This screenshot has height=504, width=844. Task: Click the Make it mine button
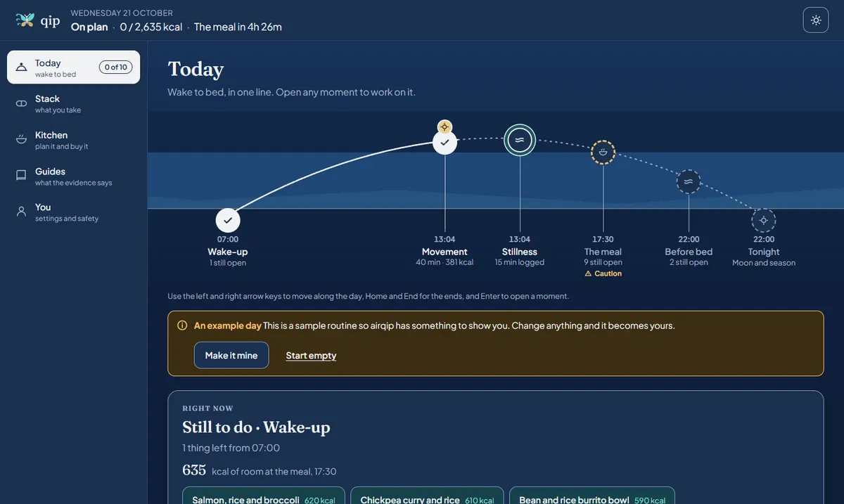click(x=231, y=355)
